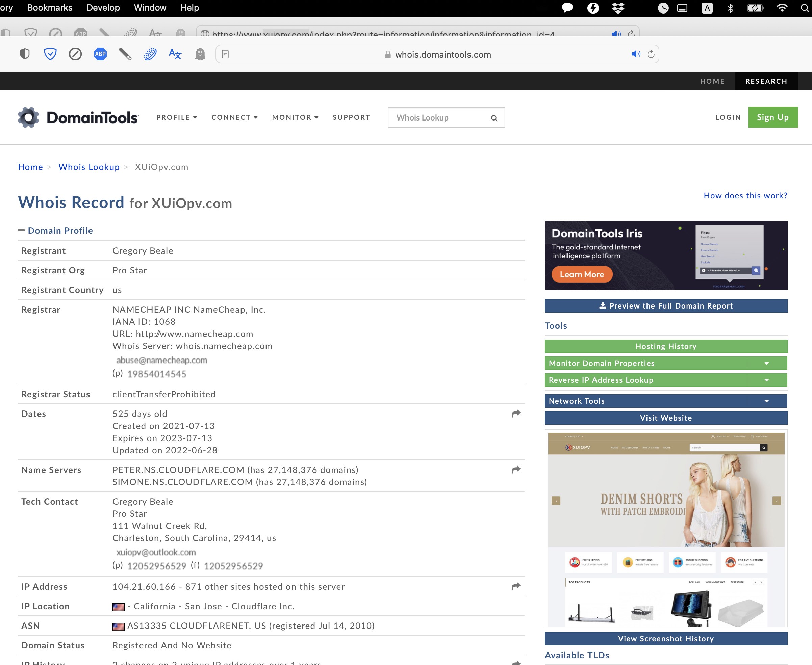Image resolution: width=812 pixels, height=665 pixels.
Task: Open Wi-Fi menu bar icon
Action: (x=782, y=8)
